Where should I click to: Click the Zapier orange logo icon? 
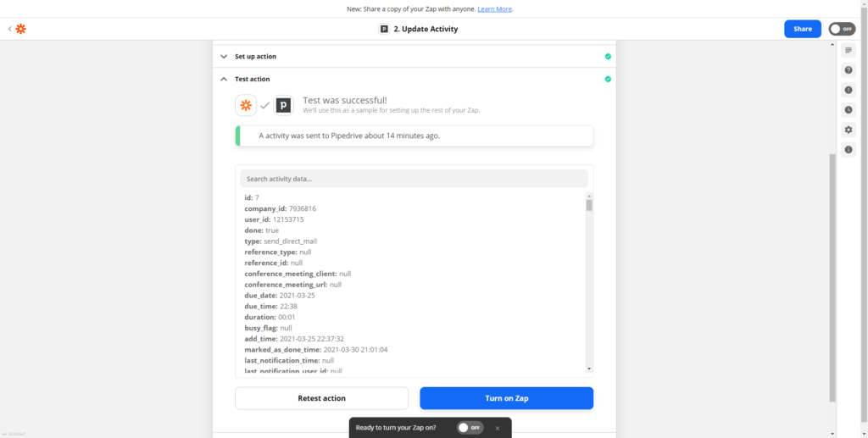tap(20, 29)
